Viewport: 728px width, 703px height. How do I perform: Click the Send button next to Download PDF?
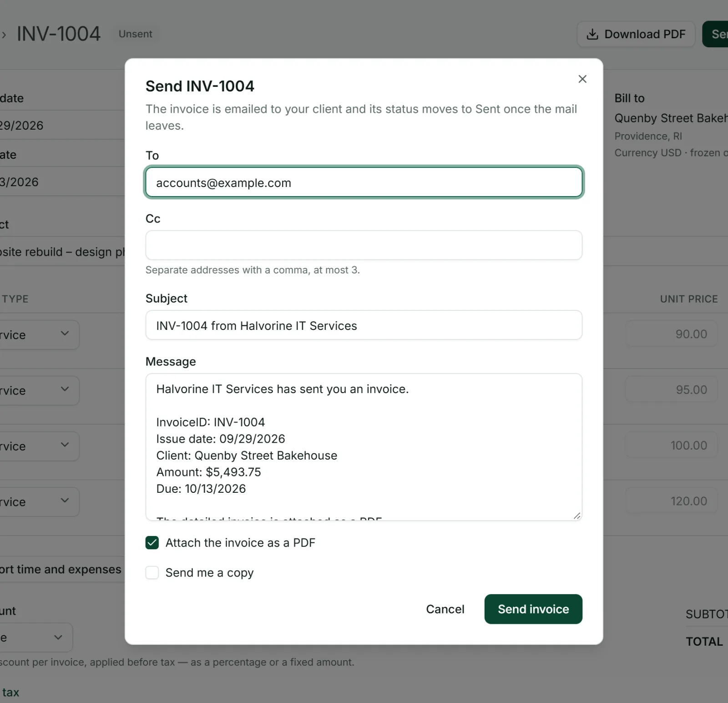[x=715, y=34]
